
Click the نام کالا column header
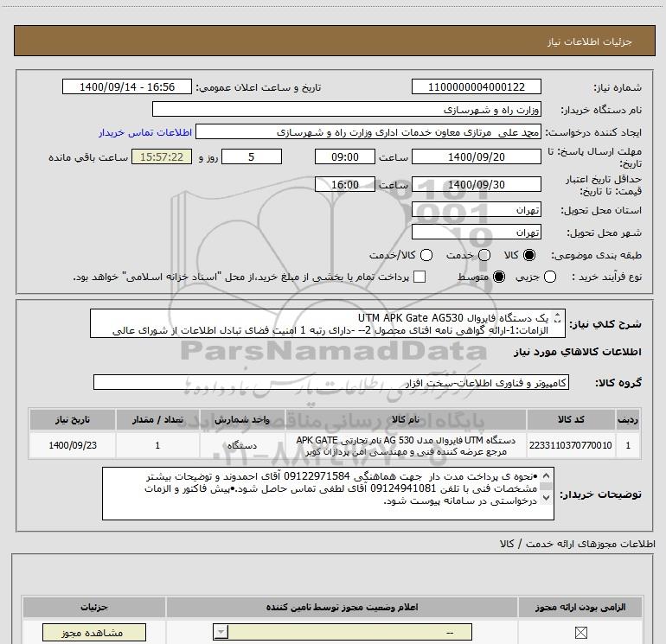406,420
